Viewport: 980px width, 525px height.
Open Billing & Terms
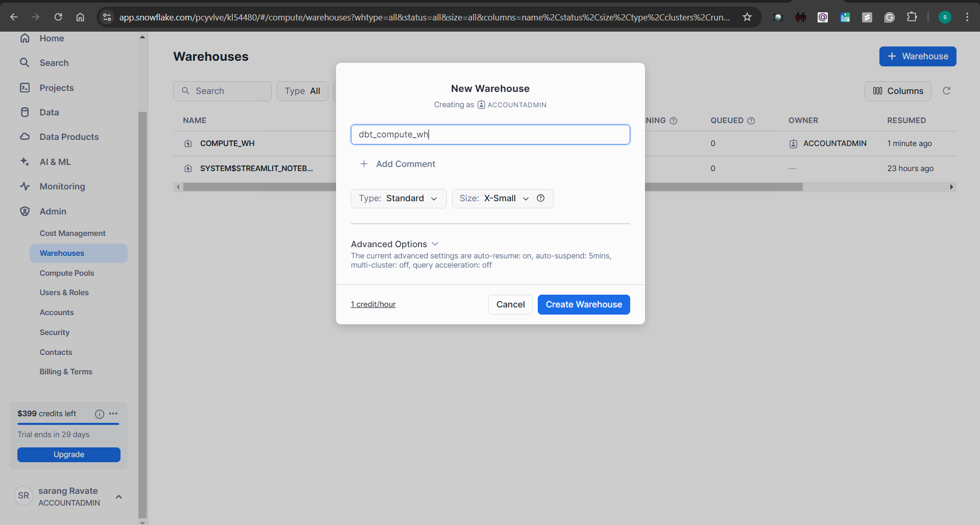[66, 372]
